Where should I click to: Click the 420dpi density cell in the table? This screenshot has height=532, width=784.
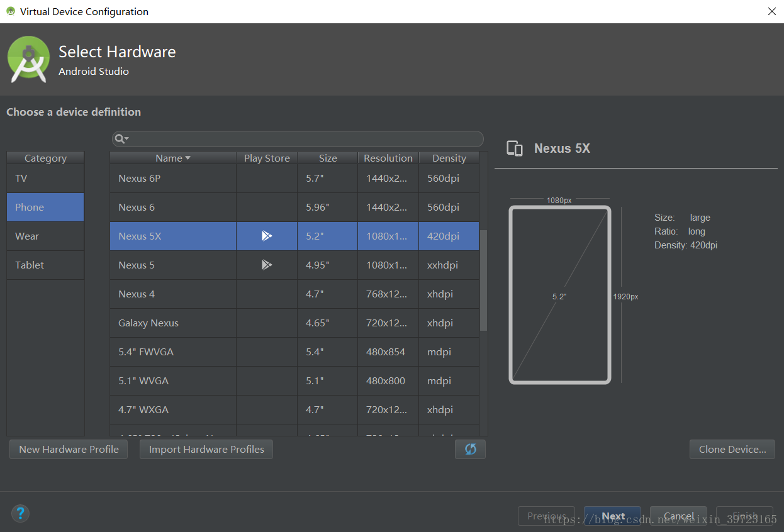point(449,236)
